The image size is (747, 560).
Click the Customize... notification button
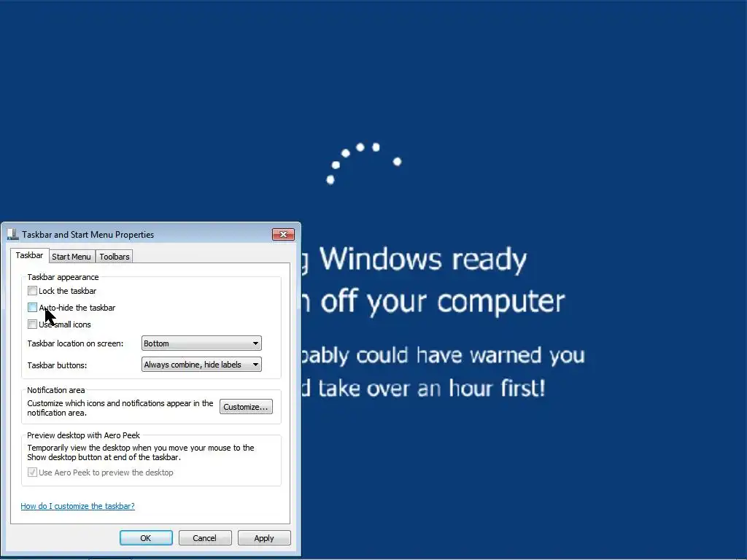tap(246, 407)
